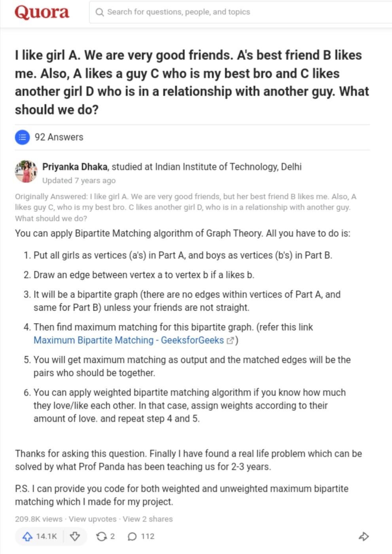Click the 14.1K upvote count
The image size is (392, 554).
[46, 537]
